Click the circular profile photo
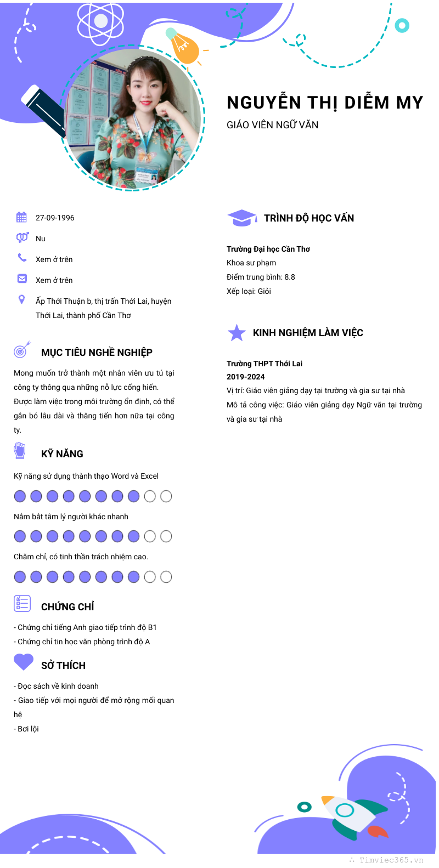 133,118
